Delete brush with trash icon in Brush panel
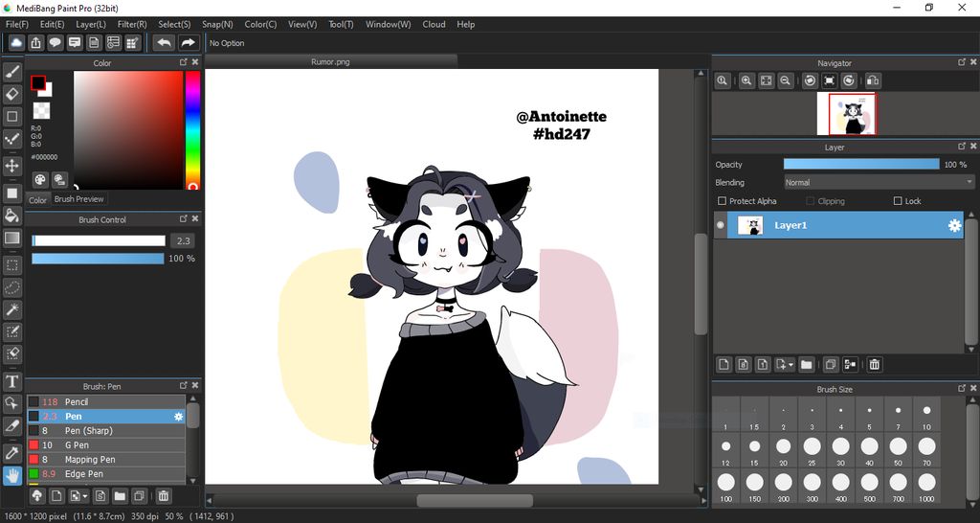Viewport: 980px width, 523px height. tap(163, 496)
